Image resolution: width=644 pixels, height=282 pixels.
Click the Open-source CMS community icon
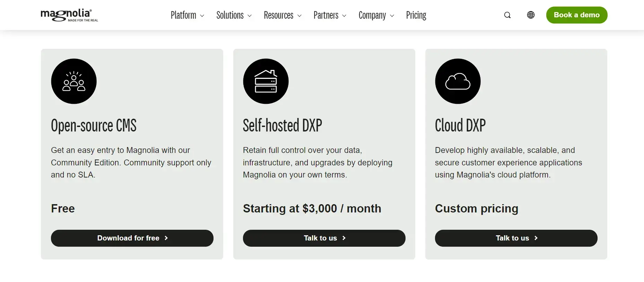74,81
